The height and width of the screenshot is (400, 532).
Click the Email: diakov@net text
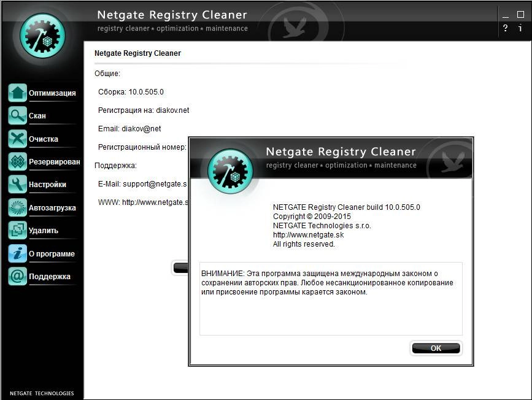129,129
